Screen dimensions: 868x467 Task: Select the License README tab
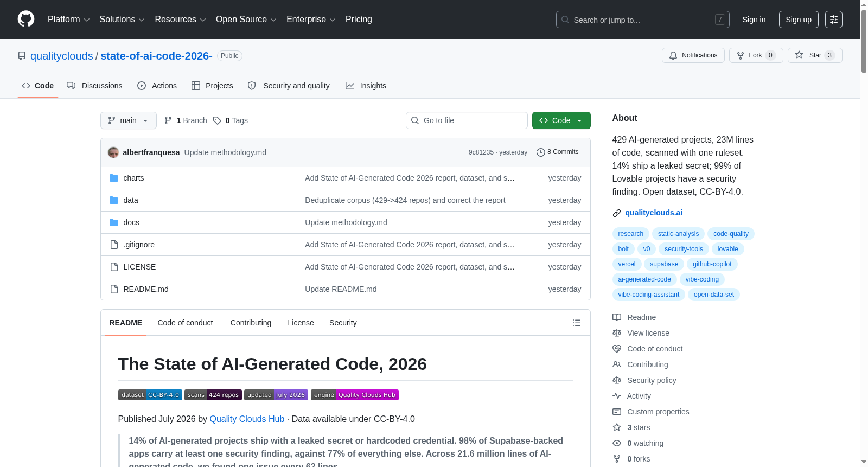pos(301,323)
